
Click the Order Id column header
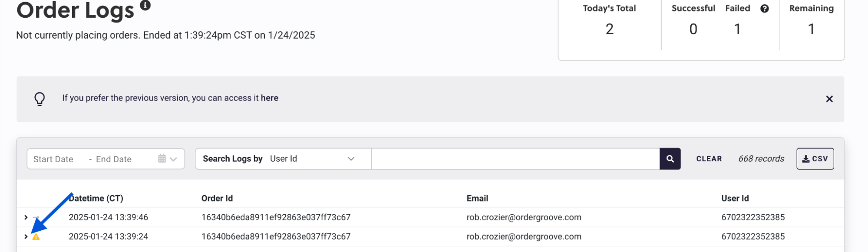point(217,198)
